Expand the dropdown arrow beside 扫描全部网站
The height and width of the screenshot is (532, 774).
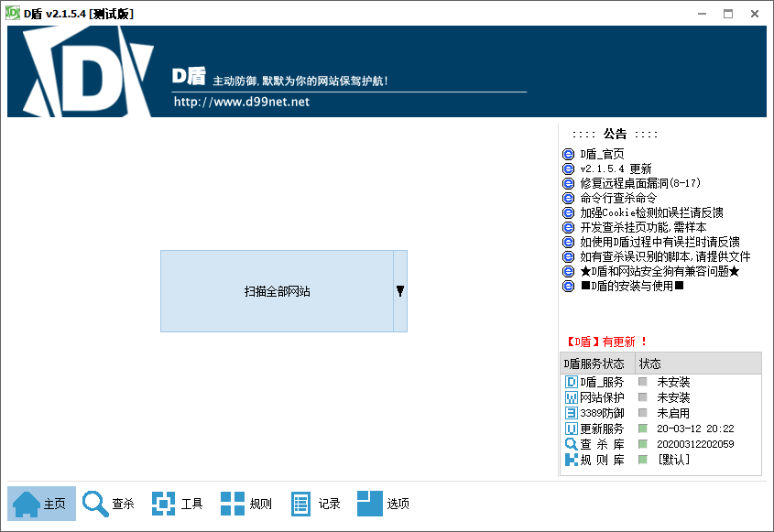[x=400, y=291]
